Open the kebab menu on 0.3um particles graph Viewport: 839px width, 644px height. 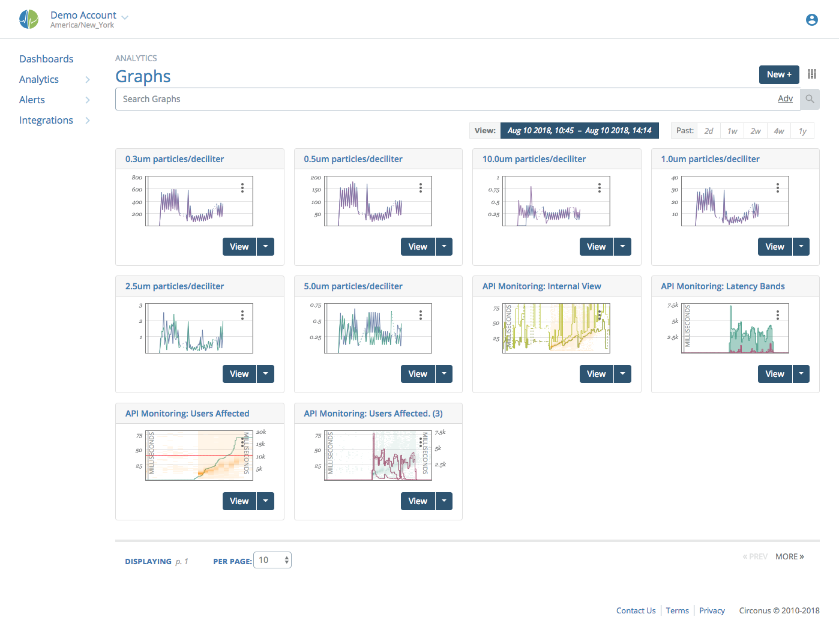(x=242, y=188)
